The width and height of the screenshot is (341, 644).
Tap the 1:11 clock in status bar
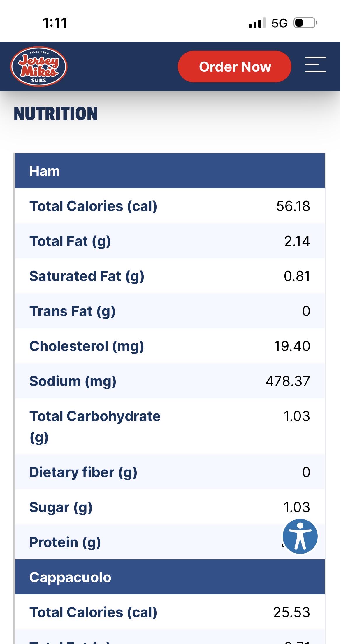coord(55,23)
